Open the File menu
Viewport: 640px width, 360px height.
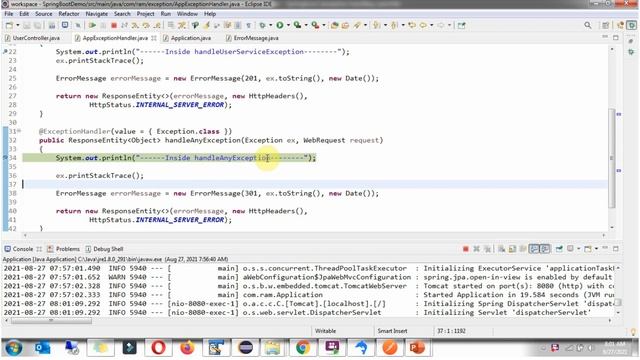coord(9,14)
